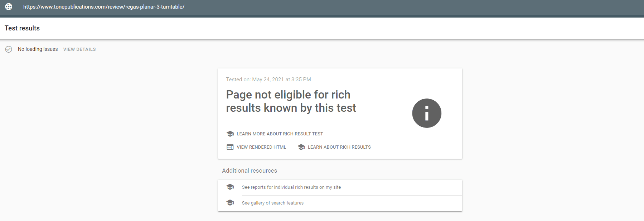The image size is (644, 221).
Task: Open "See reports for individual rich results on my site"
Action: point(291,187)
